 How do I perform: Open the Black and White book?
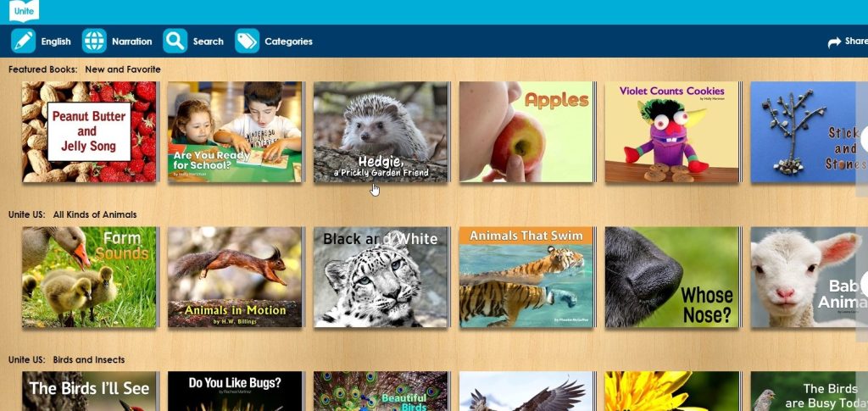click(381, 277)
